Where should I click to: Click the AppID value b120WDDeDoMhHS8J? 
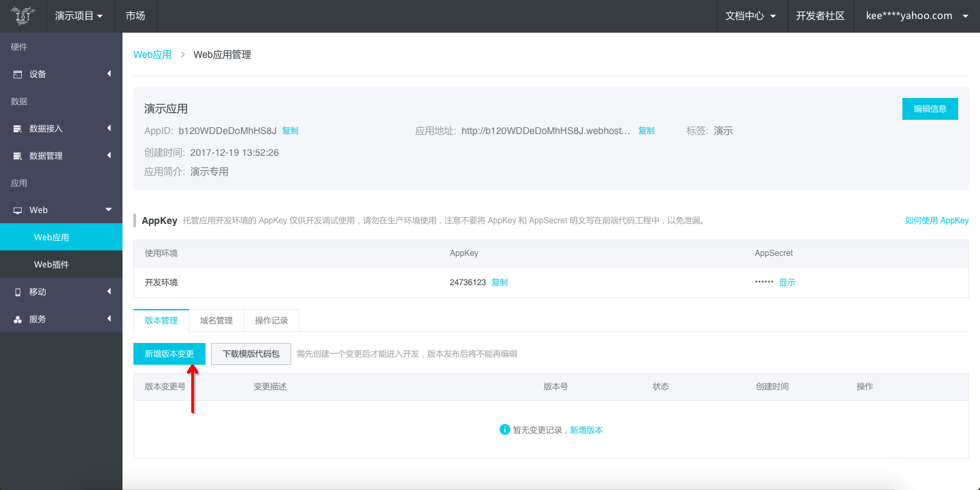coord(227,131)
